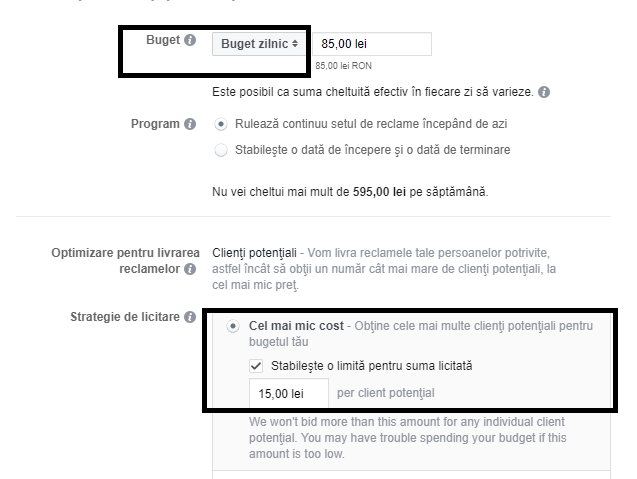Click the 'Strategie de licitare' label
The height and width of the screenshot is (479, 637).
125,317
